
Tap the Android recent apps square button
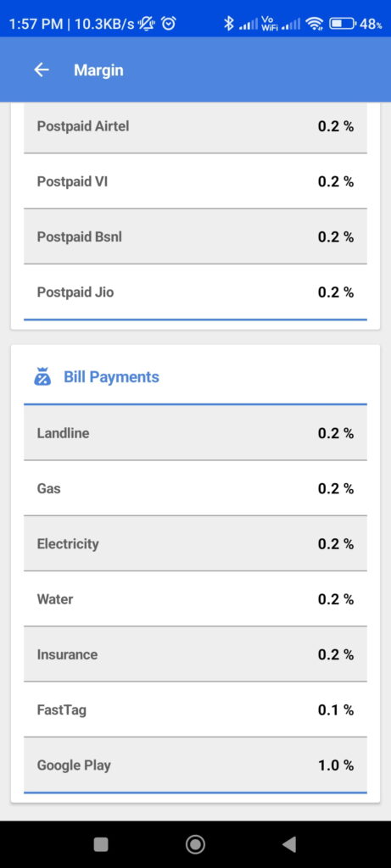(x=101, y=844)
